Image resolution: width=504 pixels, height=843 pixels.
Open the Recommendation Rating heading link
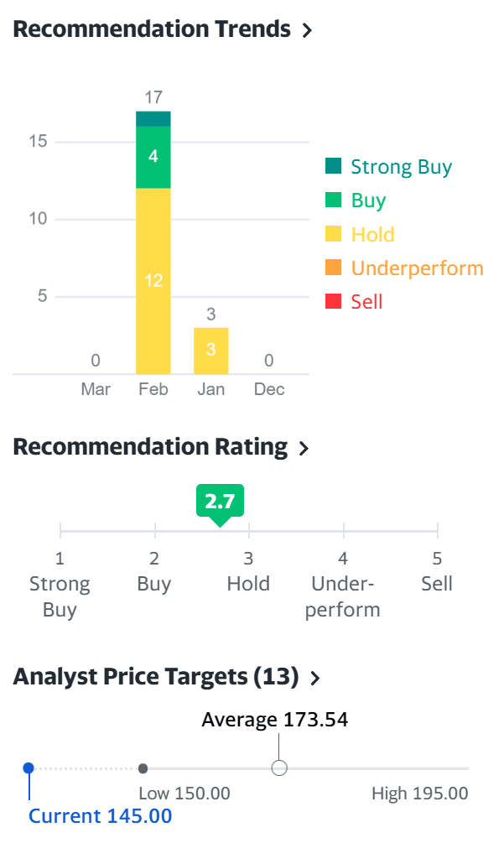(x=150, y=447)
